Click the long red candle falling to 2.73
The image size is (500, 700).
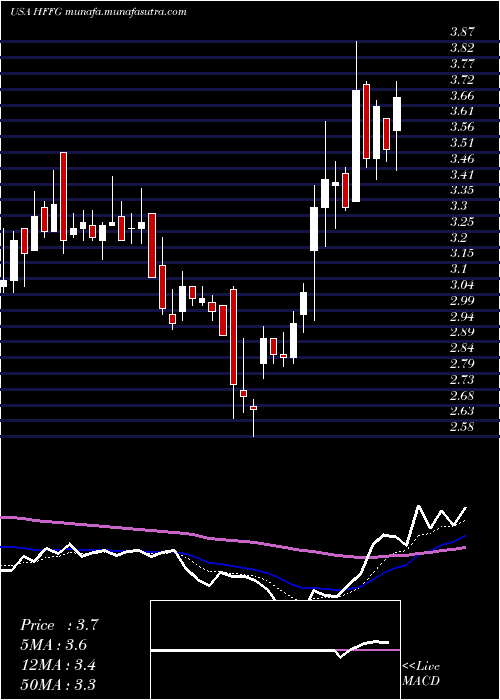(233, 337)
